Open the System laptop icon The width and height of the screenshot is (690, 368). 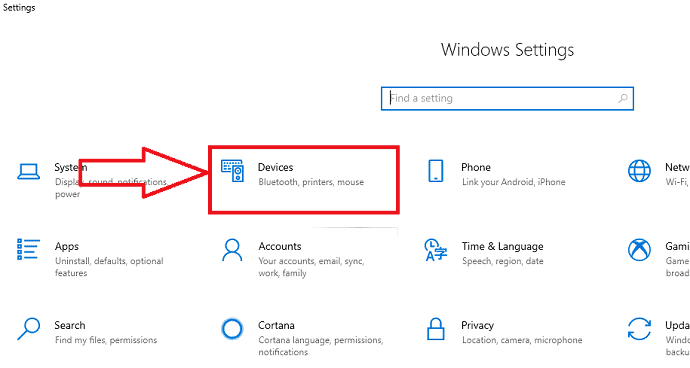point(29,172)
